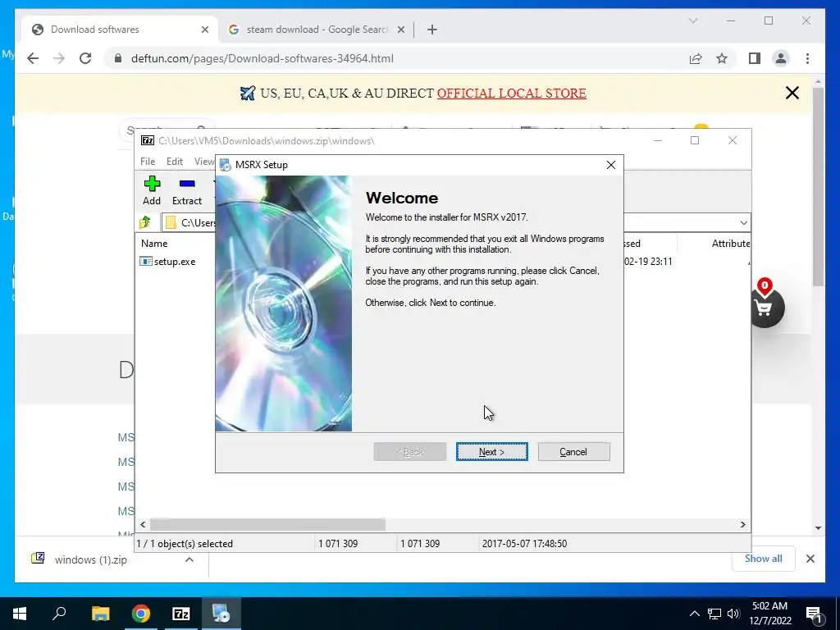Click the MSRX Setup taskbar icon
The image size is (840, 630).
221,614
